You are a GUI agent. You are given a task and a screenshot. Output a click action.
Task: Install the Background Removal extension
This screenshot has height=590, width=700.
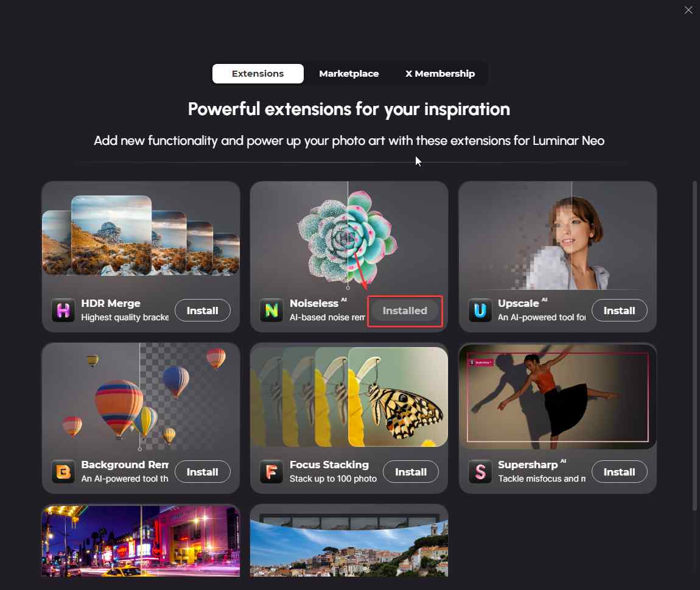202,472
